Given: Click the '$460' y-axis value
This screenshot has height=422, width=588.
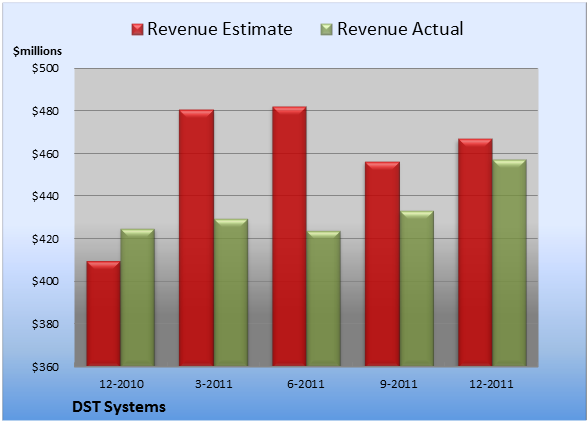Looking at the screenshot, I should (45, 154).
